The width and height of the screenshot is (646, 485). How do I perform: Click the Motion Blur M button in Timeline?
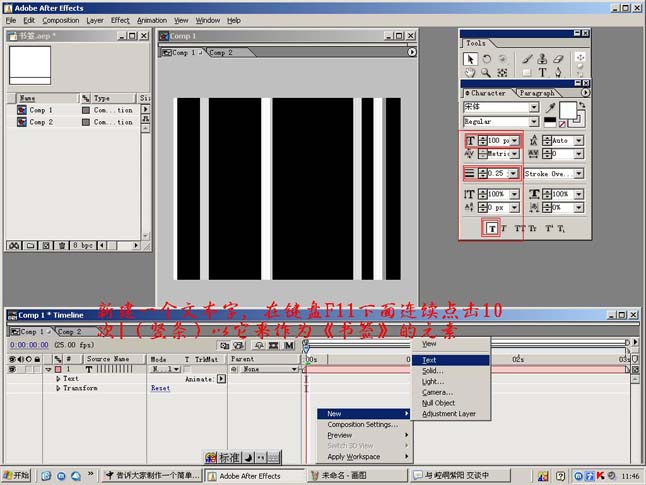(289, 345)
